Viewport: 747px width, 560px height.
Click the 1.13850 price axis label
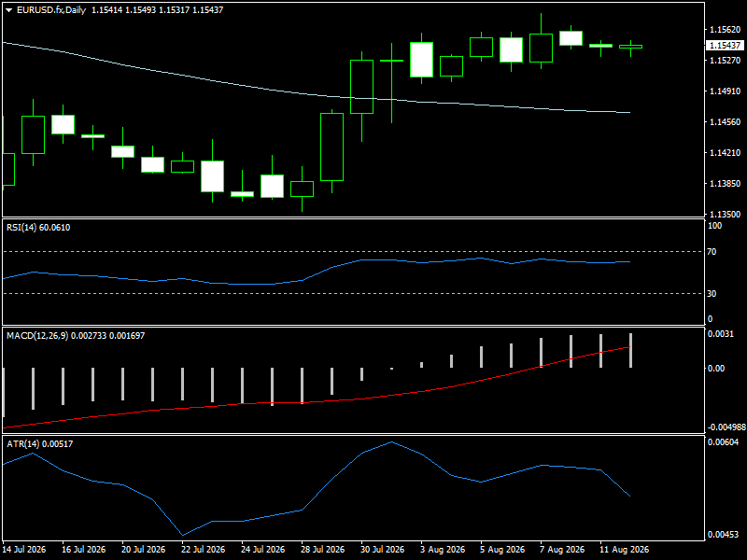726,184
